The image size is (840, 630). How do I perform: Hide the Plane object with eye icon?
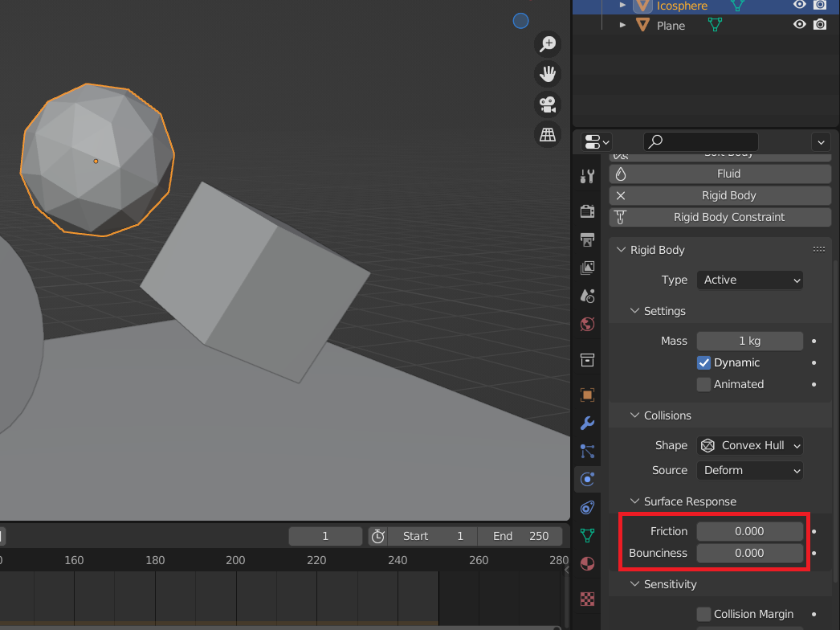(799, 25)
